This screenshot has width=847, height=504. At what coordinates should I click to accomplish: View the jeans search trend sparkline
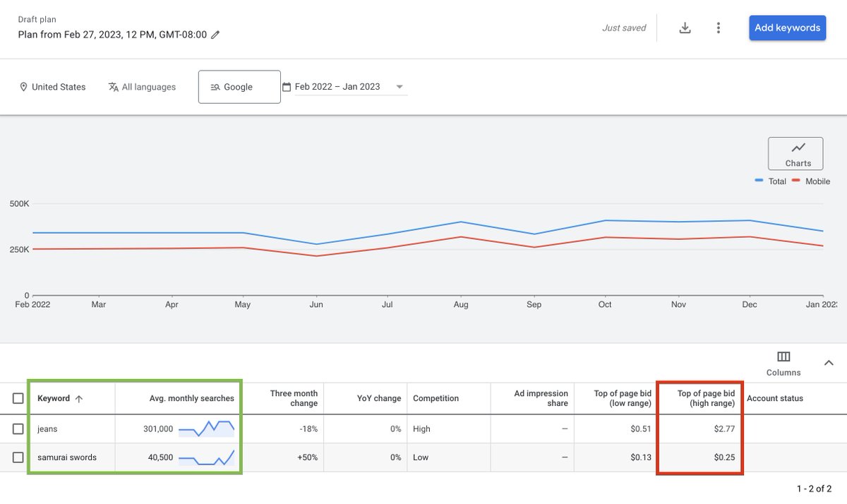tap(206, 428)
